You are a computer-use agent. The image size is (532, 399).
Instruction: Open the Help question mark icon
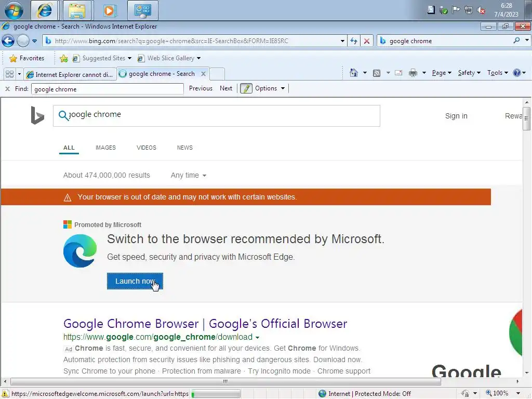pos(517,73)
